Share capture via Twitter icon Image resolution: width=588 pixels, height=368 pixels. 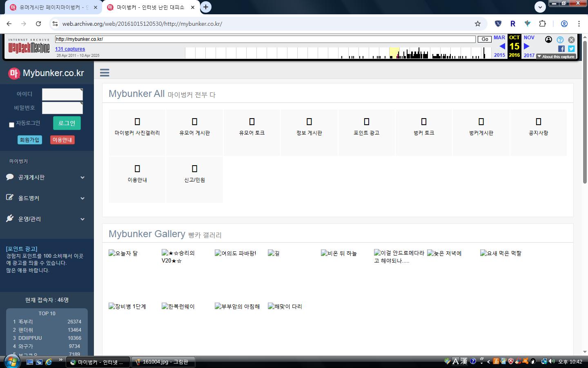point(571,49)
